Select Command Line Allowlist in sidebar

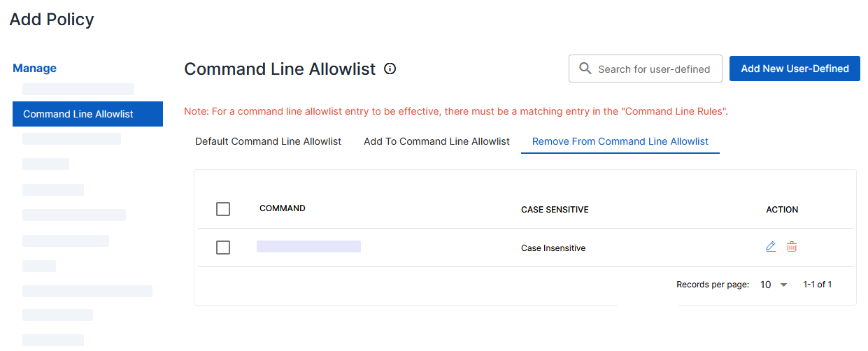[87, 114]
